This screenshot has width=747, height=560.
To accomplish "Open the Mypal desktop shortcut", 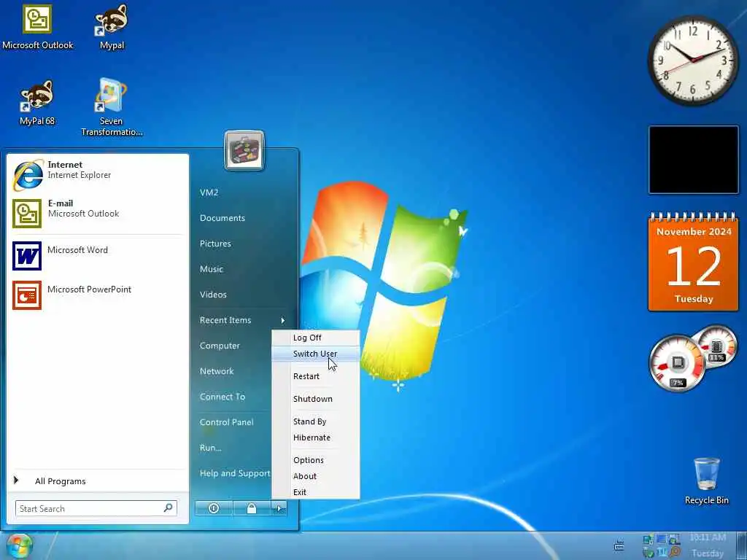I will [x=112, y=28].
